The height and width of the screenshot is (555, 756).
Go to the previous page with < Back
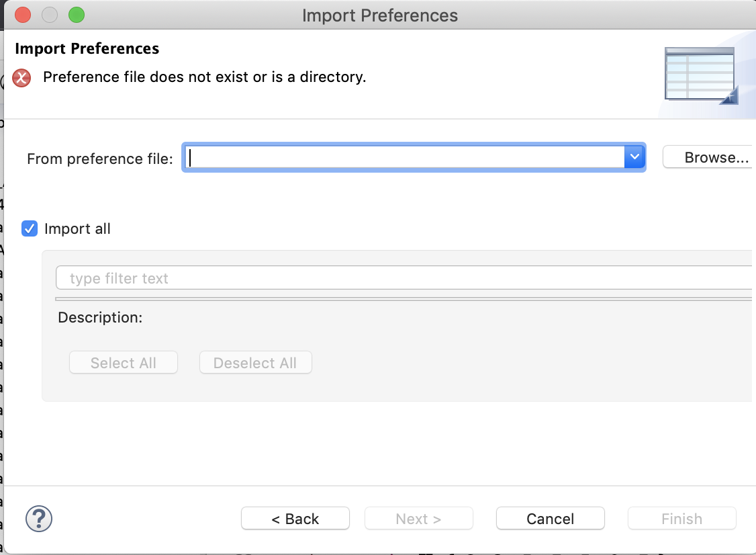[x=295, y=519]
